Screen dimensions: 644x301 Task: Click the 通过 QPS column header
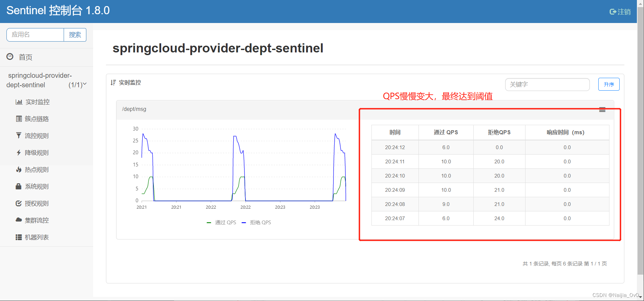click(446, 132)
